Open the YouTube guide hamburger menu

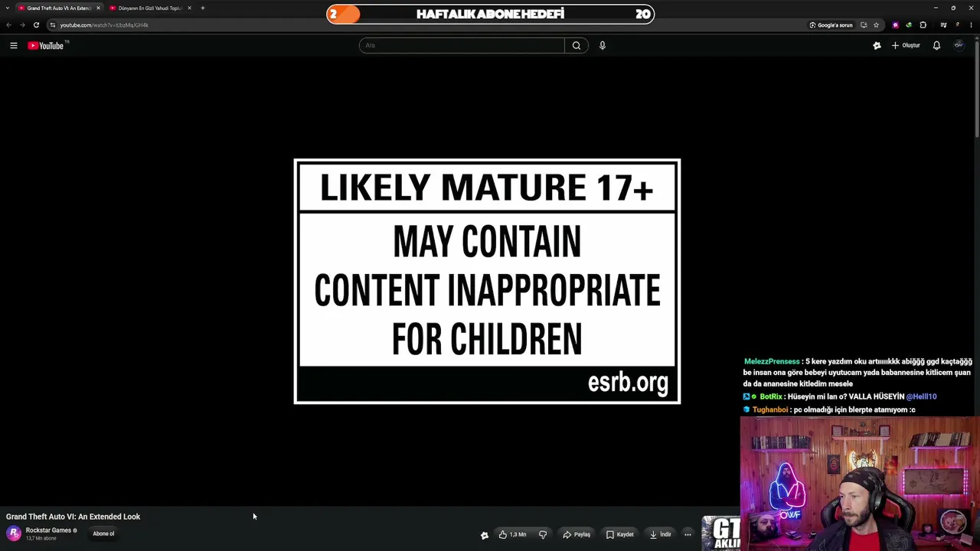coord(14,46)
